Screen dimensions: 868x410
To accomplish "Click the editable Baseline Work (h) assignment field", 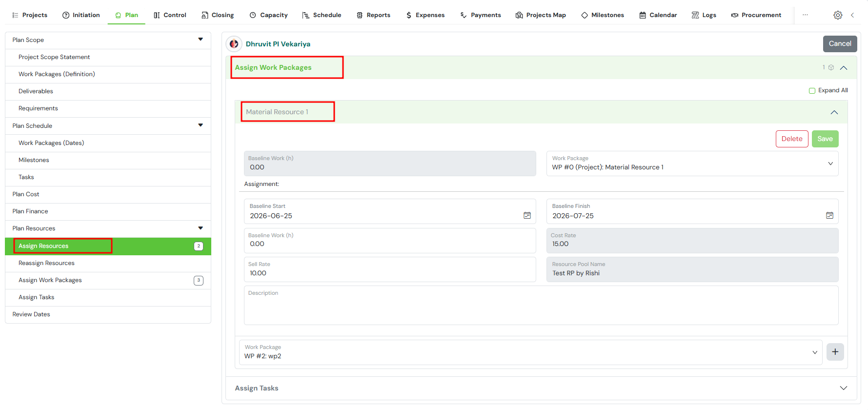I will point(390,241).
